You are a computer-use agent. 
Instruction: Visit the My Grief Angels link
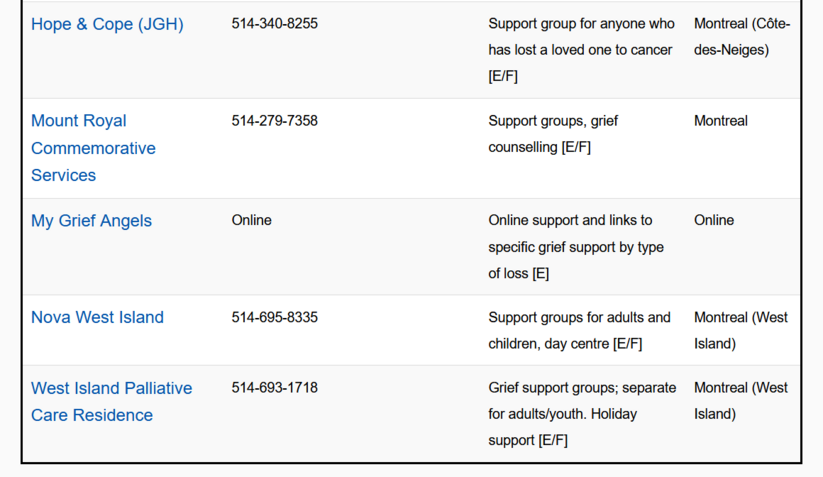91,220
